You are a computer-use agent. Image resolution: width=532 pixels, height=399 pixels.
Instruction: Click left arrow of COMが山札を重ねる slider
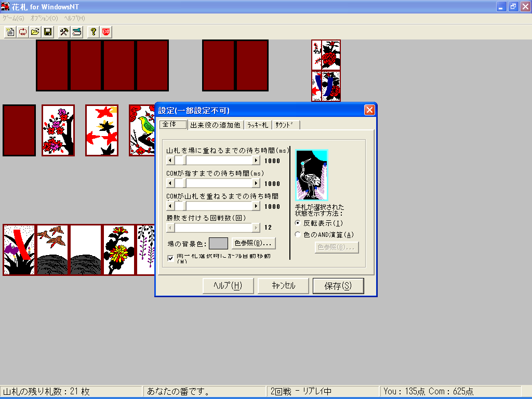(x=170, y=206)
